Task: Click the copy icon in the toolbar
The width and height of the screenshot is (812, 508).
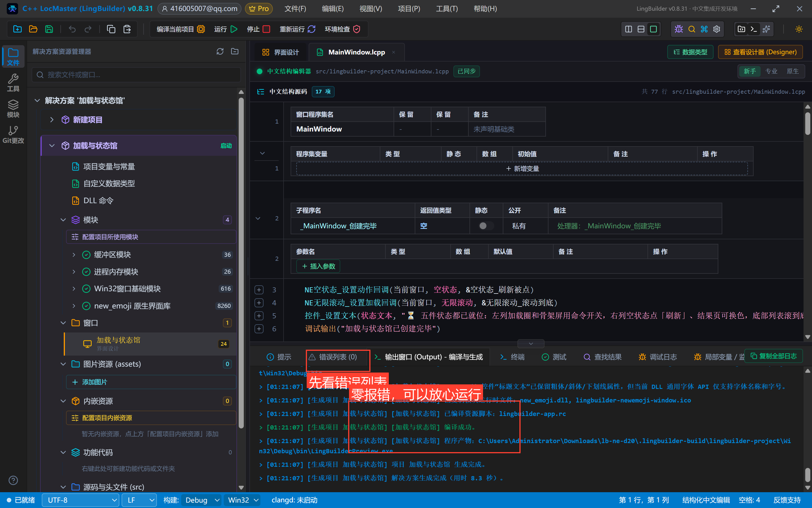Action: pos(111,29)
